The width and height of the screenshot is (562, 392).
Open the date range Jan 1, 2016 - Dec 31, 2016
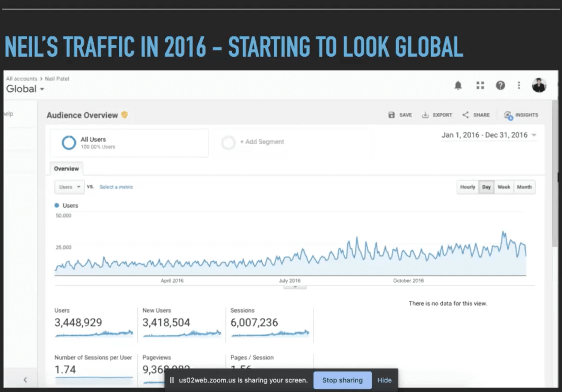click(x=489, y=135)
